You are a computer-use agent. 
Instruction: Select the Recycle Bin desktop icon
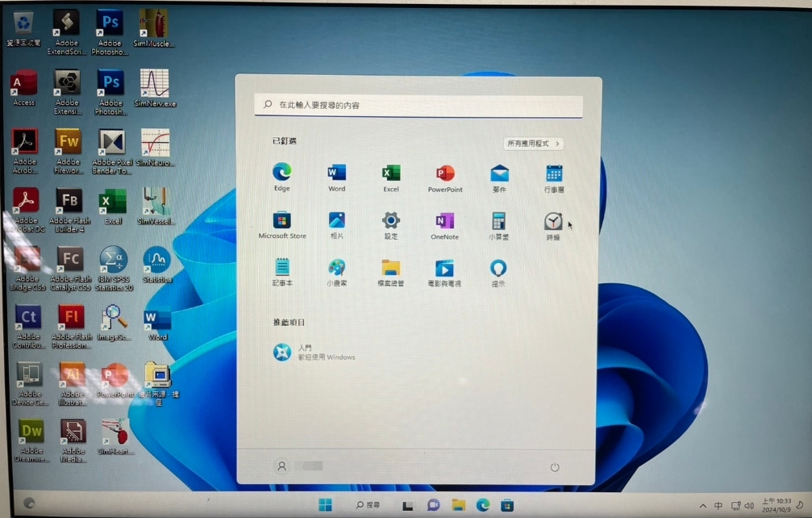pos(23,29)
